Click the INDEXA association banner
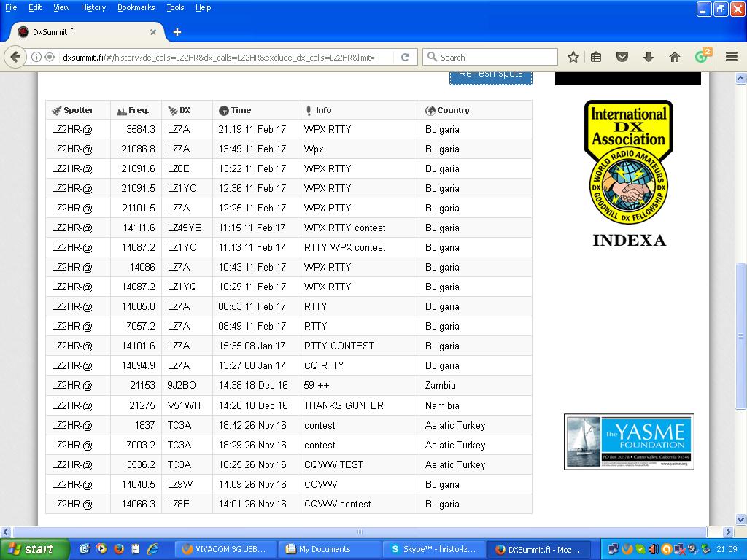This screenshot has height=560, width=747. [628, 174]
